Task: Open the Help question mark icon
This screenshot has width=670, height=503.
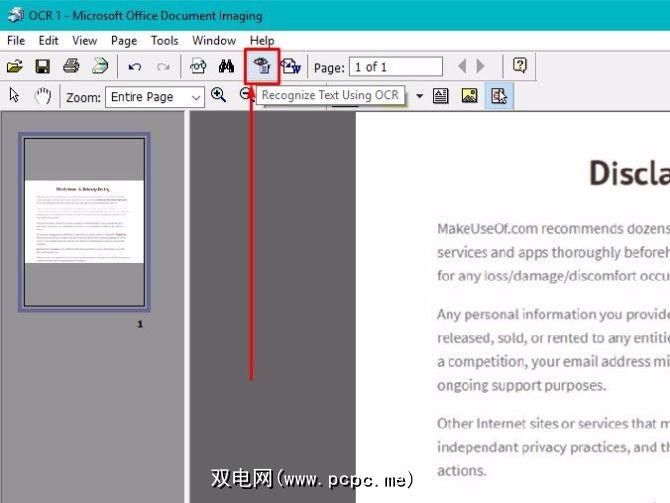Action: click(520, 65)
